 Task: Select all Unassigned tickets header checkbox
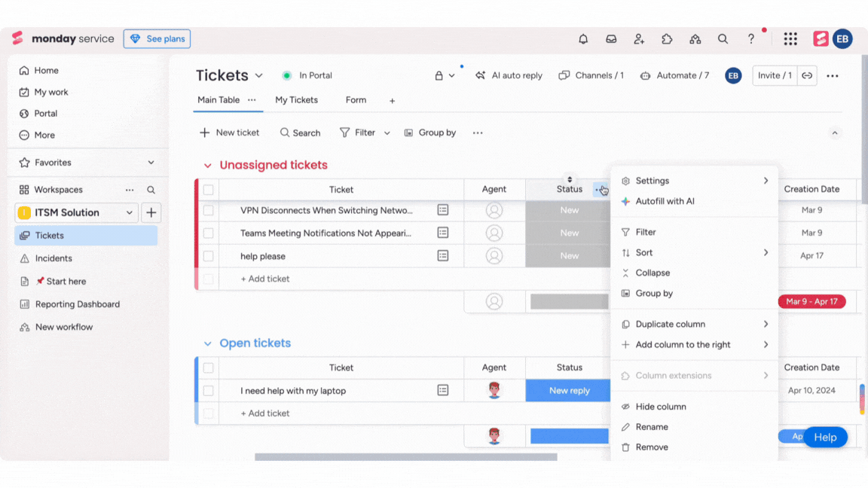coord(208,190)
